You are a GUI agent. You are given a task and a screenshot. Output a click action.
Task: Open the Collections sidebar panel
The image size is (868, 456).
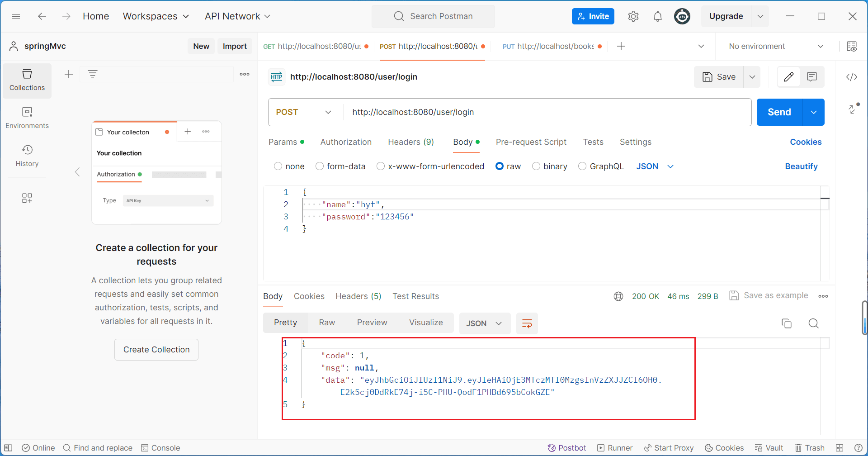pos(27,81)
